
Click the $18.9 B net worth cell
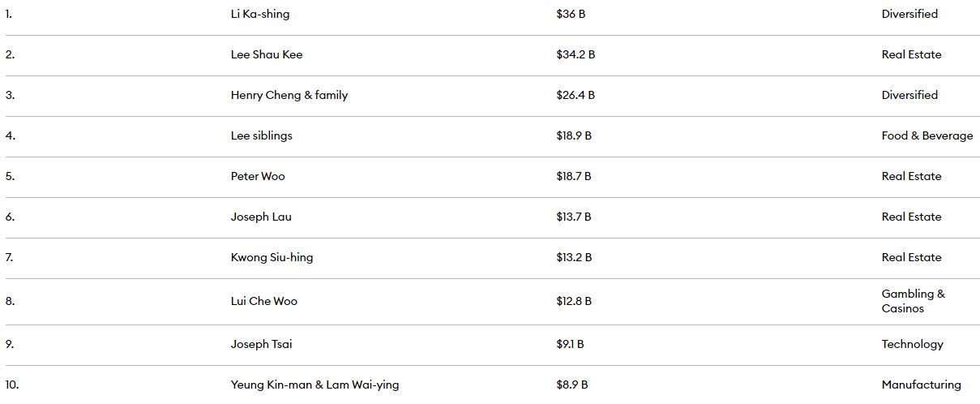573,135
